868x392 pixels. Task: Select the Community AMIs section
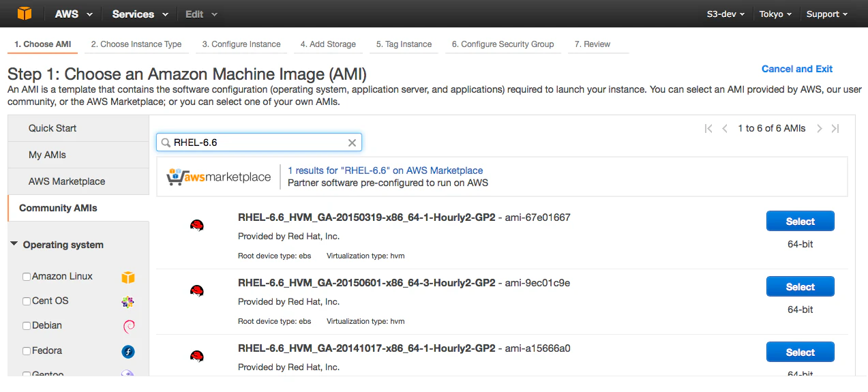click(x=78, y=208)
